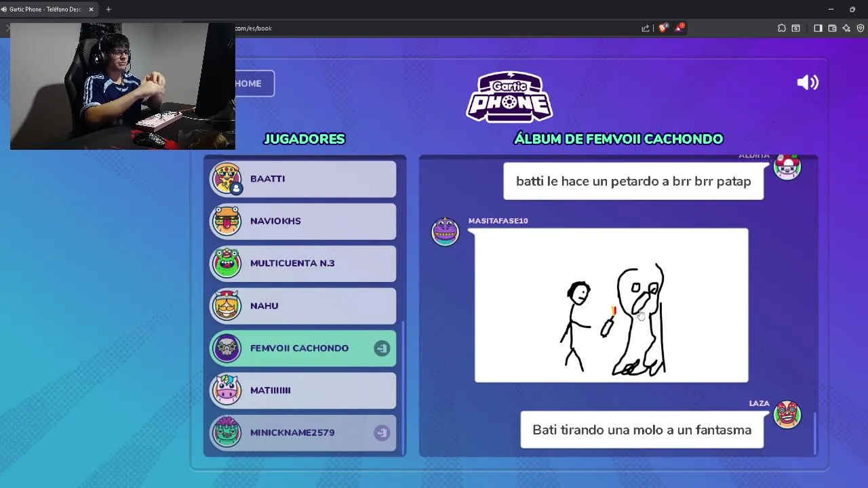
Task: Open FEMVOII CACHONDO's album arrow icon
Action: point(382,348)
